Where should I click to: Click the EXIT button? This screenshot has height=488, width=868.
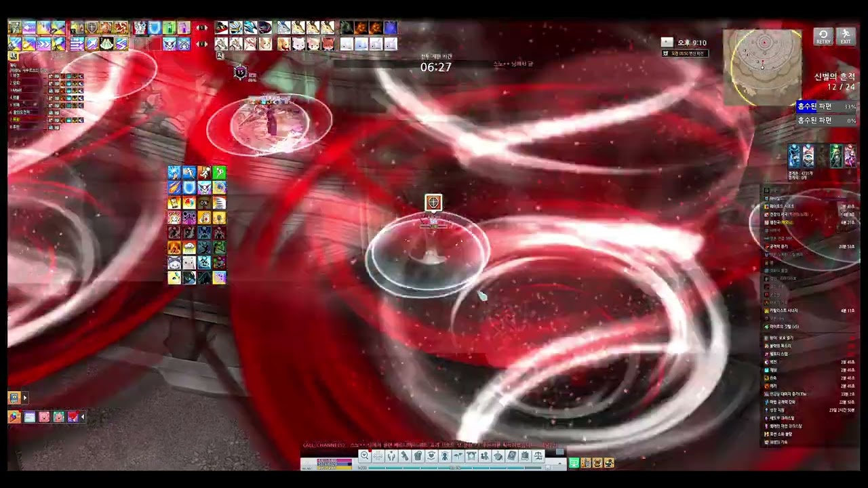tap(846, 37)
